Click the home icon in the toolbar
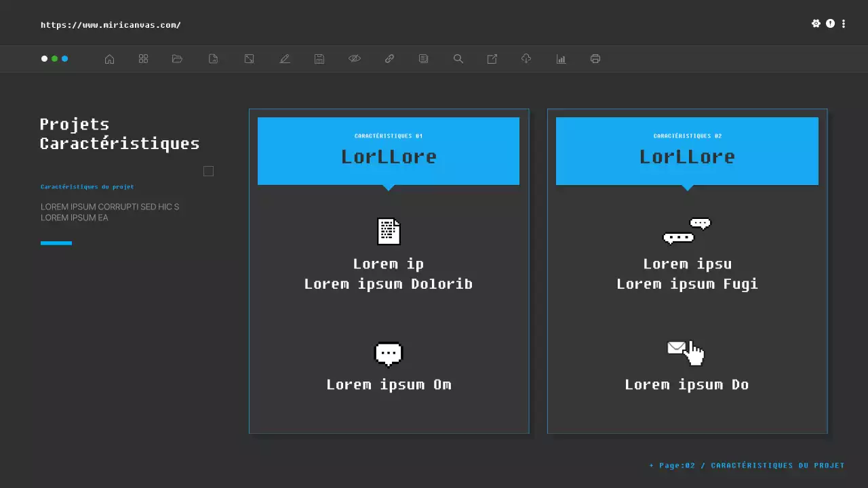Viewport: 868px width, 488px height. (x=109, y=59)
